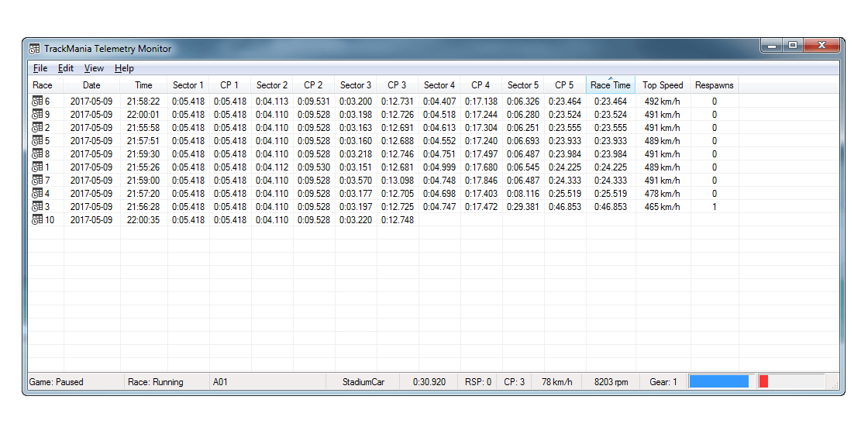Open the Help menu
Viewport: 868px width, 434px height.
tap(124, 68)
